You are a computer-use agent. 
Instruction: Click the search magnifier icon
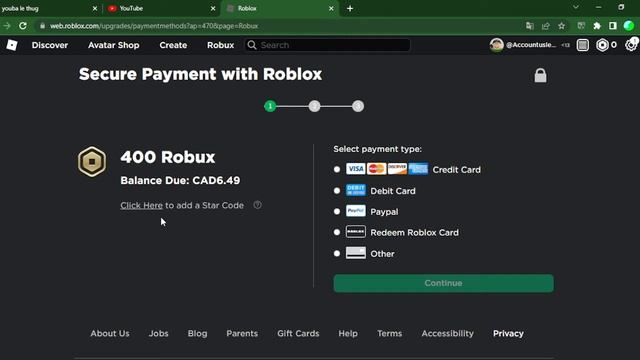[x=252, y=45]
